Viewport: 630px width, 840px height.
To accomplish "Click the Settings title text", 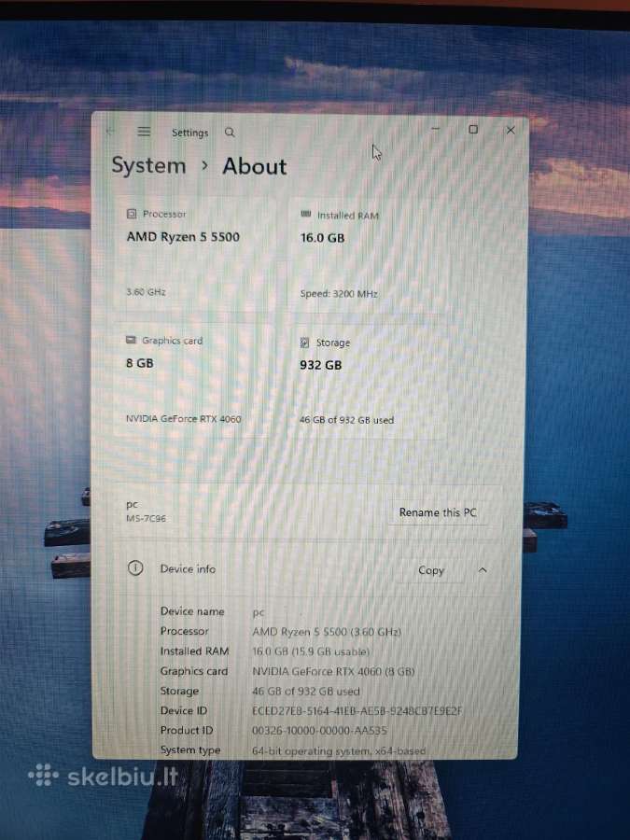I will pyautogui.click(x=189, y=133).
